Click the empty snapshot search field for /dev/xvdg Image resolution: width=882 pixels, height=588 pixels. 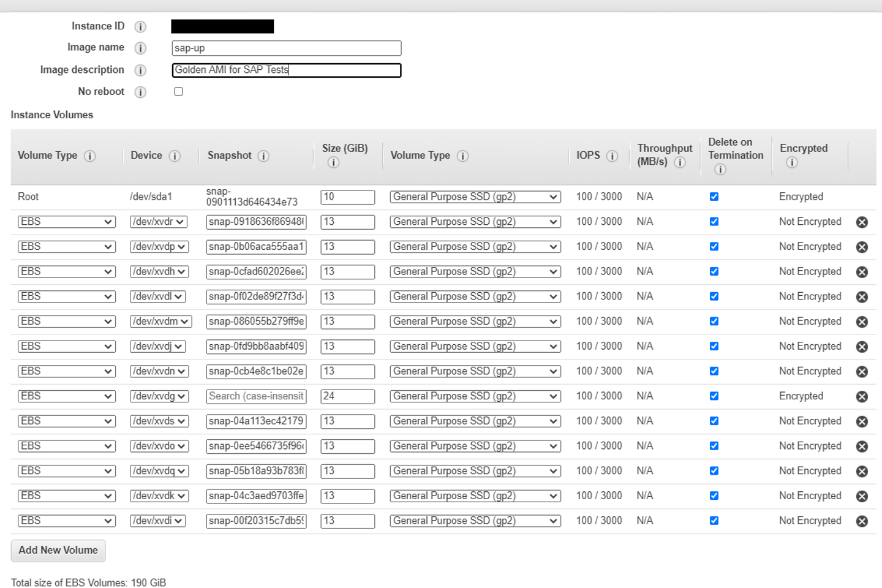257,396
